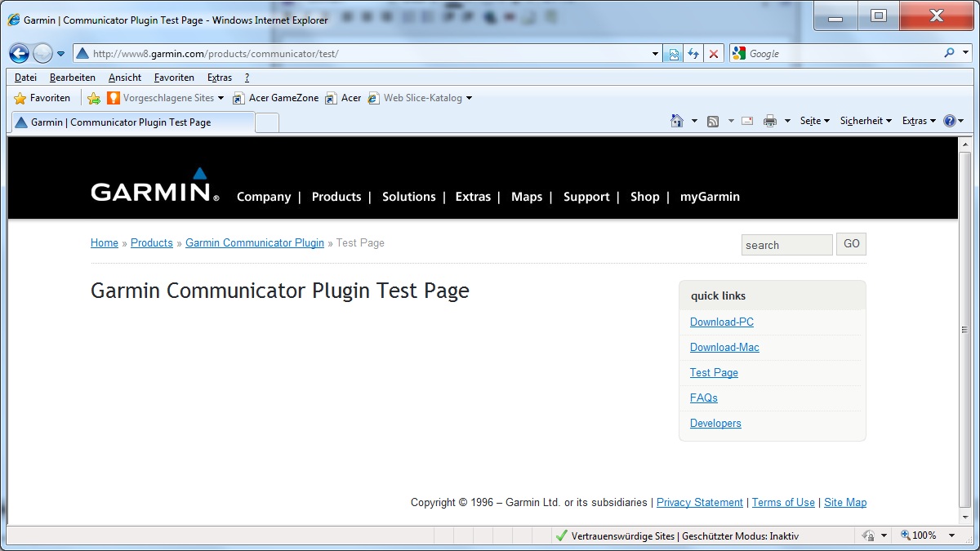Click the red Stop loading icon
Screen dimensions: 980x551
[714, 54]
